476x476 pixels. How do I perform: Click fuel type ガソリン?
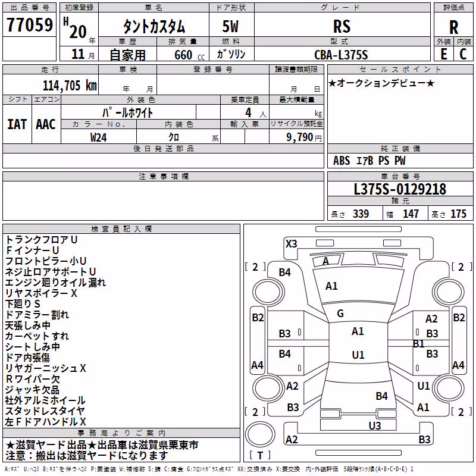pos(231,54)
